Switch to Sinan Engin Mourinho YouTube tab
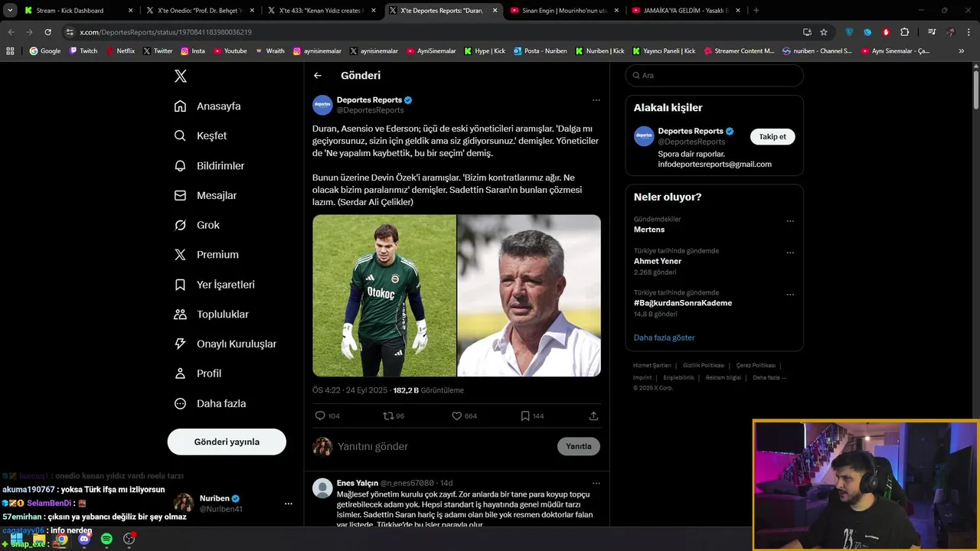980x551 pixels. (565, 11)
